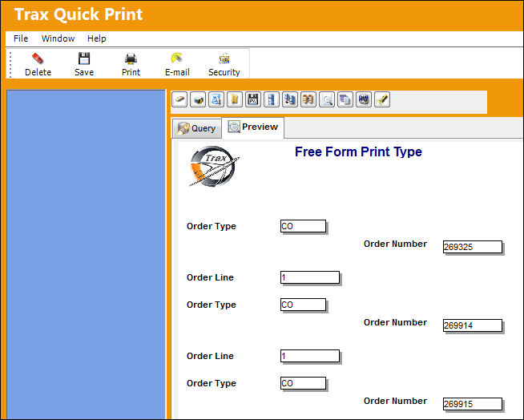This screenshot has width=524, height=420.
Task: Click the Delete eraser toolbar button
Action: 38,64
